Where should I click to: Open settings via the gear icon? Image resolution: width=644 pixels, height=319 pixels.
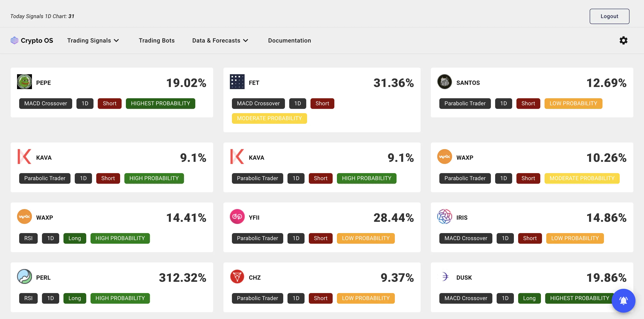(x=623, y=40)
